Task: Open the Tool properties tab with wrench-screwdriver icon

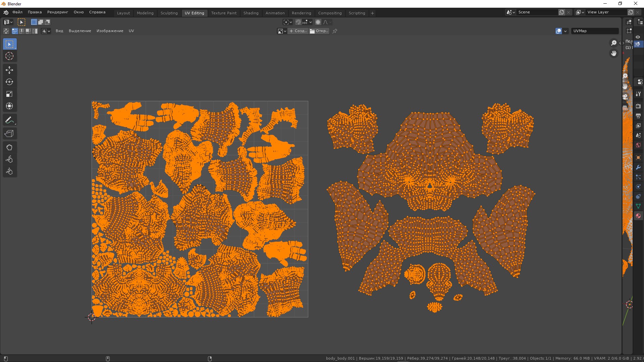Action: click(x=638, y=94)
